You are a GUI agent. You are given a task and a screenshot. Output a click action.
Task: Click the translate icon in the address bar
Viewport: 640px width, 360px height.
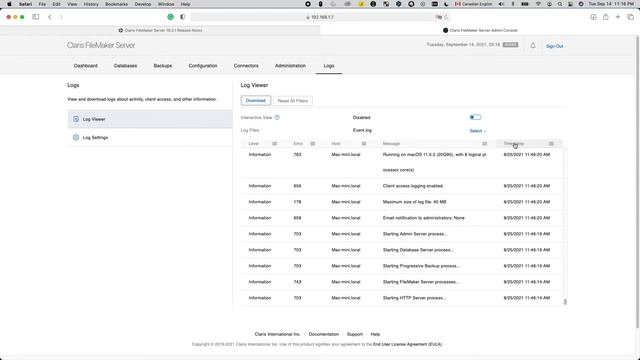(x=439, y=17)
